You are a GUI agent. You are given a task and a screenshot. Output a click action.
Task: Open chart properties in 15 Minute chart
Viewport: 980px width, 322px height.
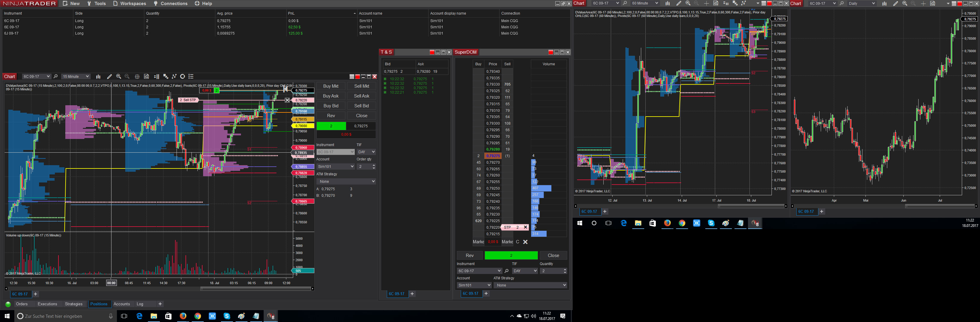point(191,76)
